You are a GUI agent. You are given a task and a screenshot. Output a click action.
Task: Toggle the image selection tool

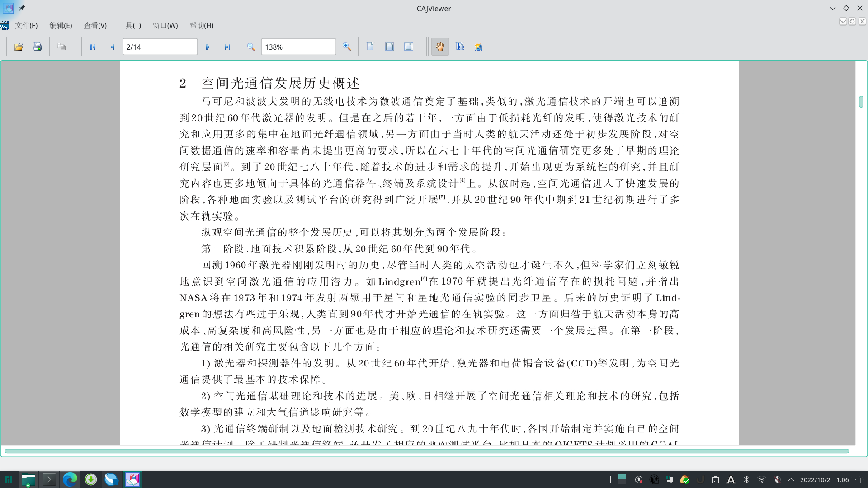[478, 47]
